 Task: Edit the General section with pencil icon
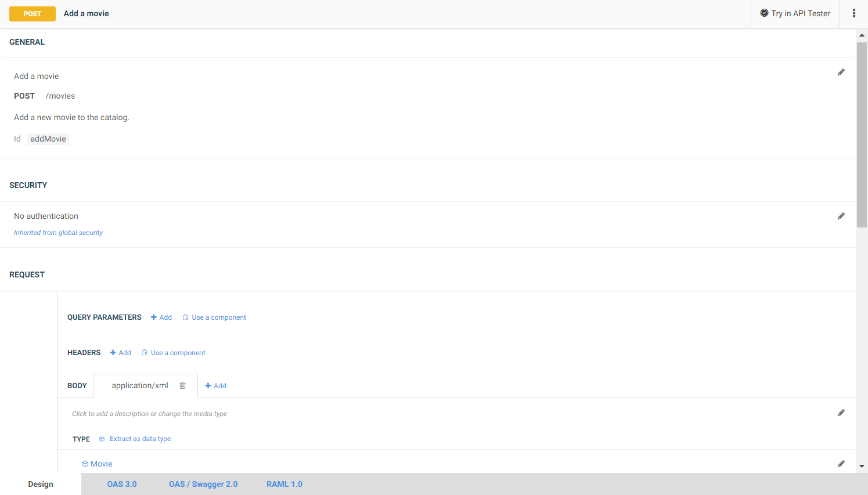pyautogui.click(x=841, y=73)
